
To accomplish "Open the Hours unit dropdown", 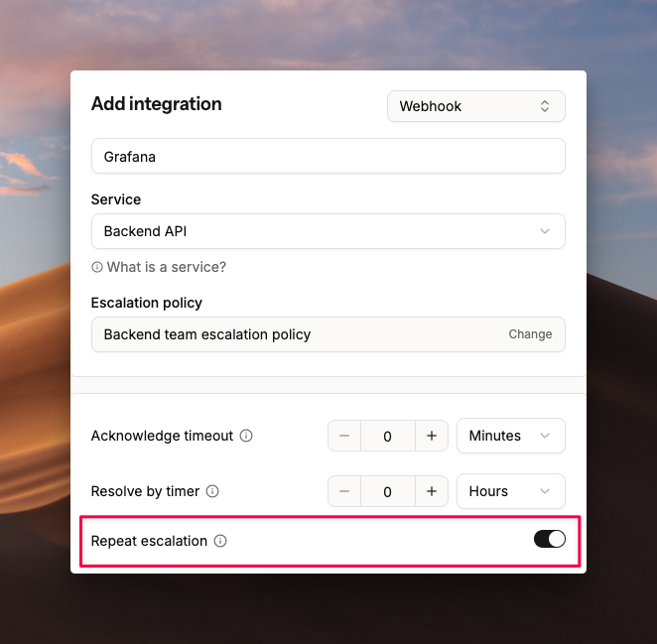I will (x=511, y=491).
